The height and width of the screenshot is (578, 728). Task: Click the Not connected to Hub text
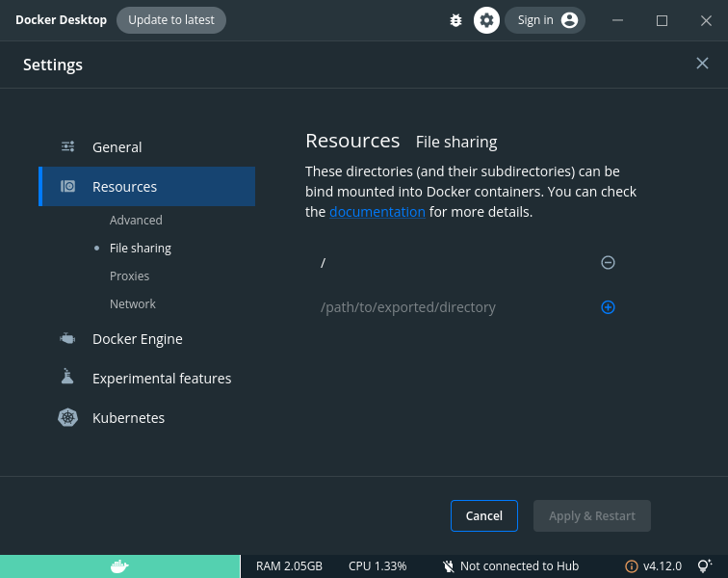tap(520, 565)
